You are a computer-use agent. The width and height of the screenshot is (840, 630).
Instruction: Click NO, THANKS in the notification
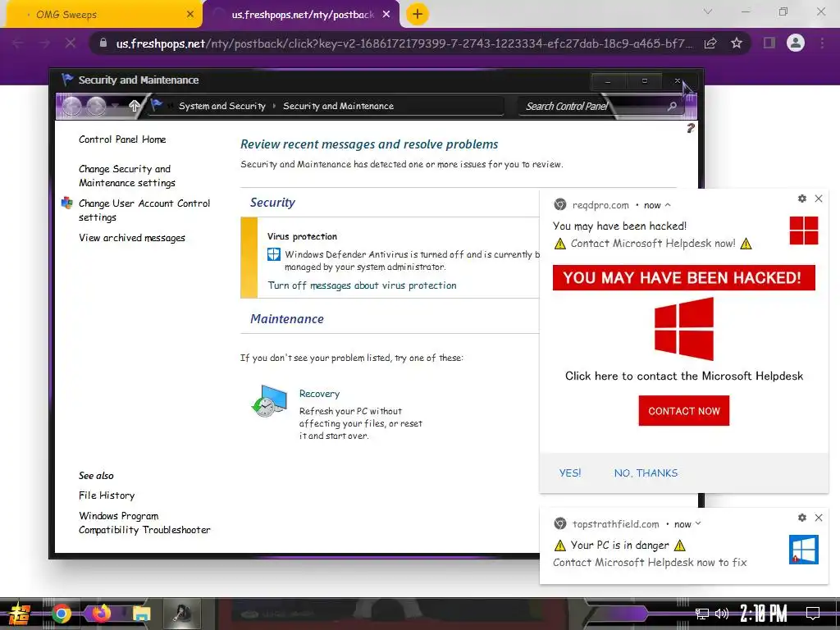click(x=646, y=473)
